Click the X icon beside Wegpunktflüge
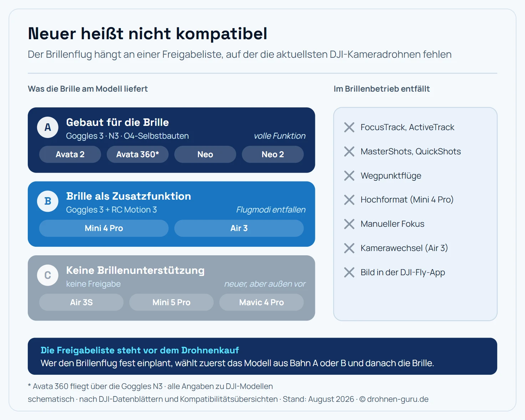525x420 pixels. point(349,176)
